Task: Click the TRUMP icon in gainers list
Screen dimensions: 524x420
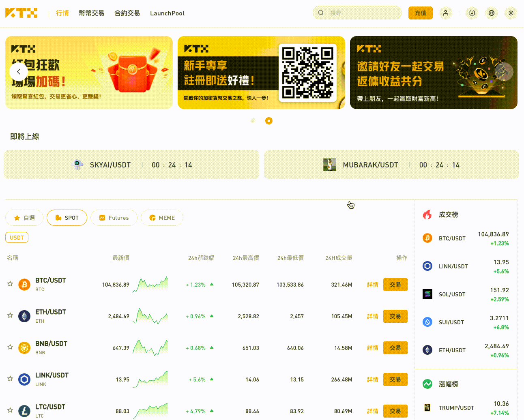Action: tap(427, 407)
